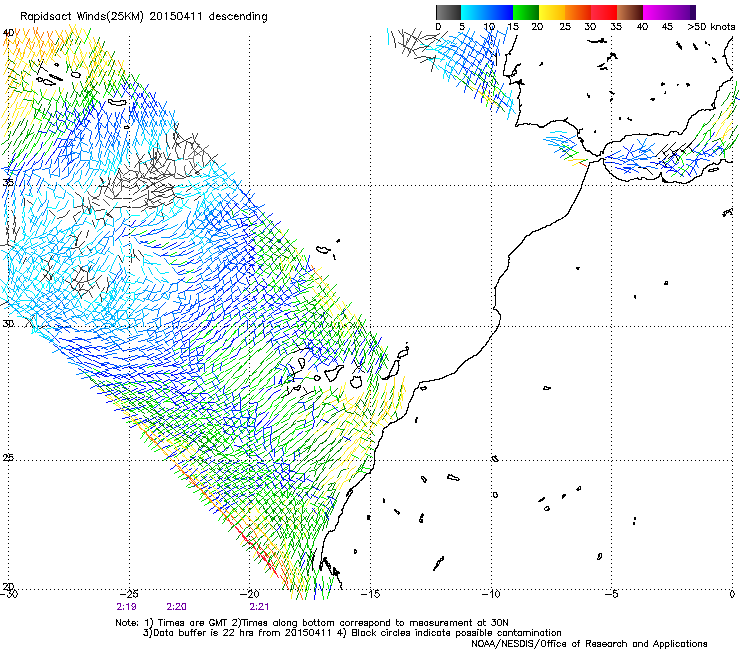Click the longitude label '-5' on bottom axis
The height and width of the screenshot is (650, 740).
pos(612,594)
